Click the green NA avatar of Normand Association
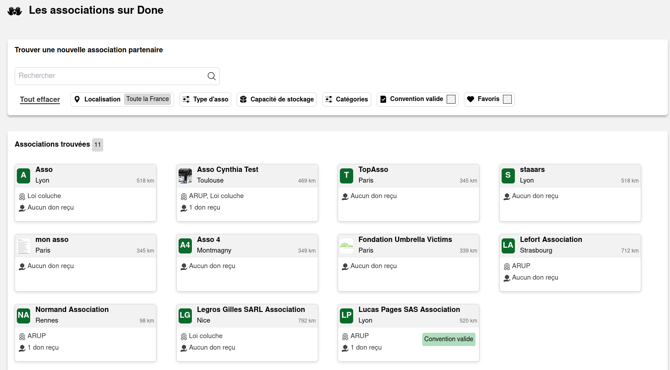Image resolution: width=670 pixels, height=370 pixels. click(x=24, y=316)
